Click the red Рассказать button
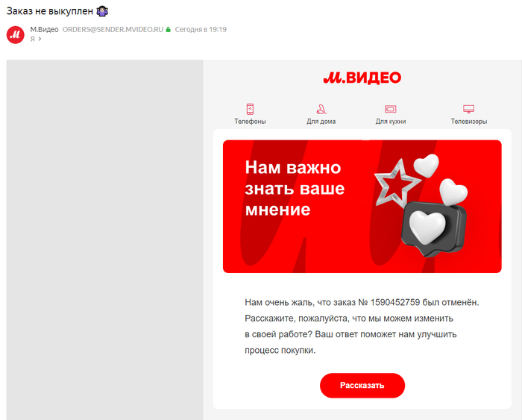This screenshot has width=522, height=420. (x=362, y=386)
